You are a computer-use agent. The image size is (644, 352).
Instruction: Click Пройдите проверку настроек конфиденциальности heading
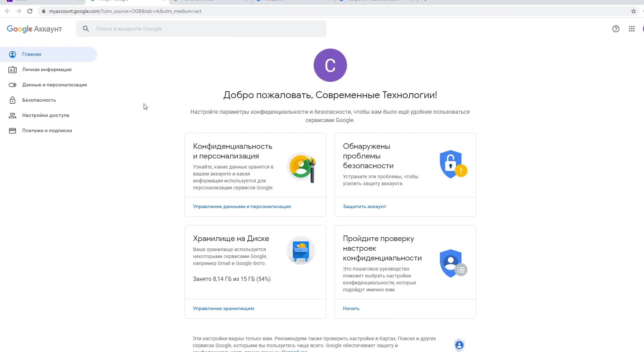coord(382,248)
